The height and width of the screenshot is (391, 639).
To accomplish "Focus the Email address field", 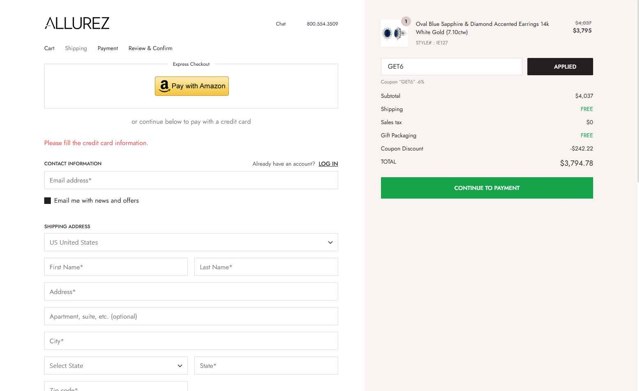I will click(191, 180).
